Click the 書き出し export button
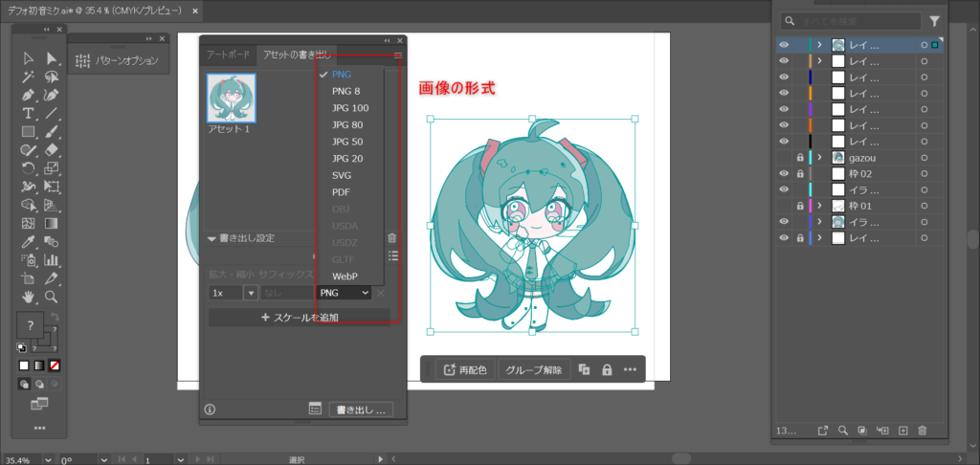Viewport: 980px width, 465px height. point(362,410)
